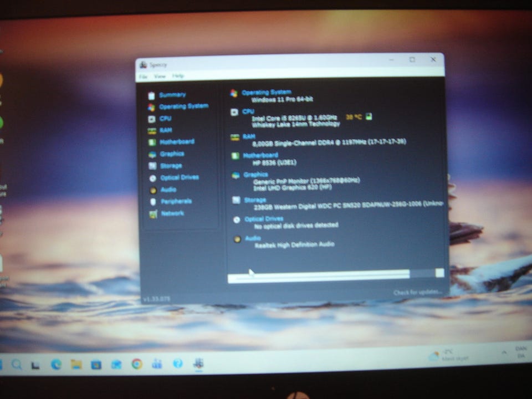
Task: Open the File menu
Action: click(x=143, y=76)
